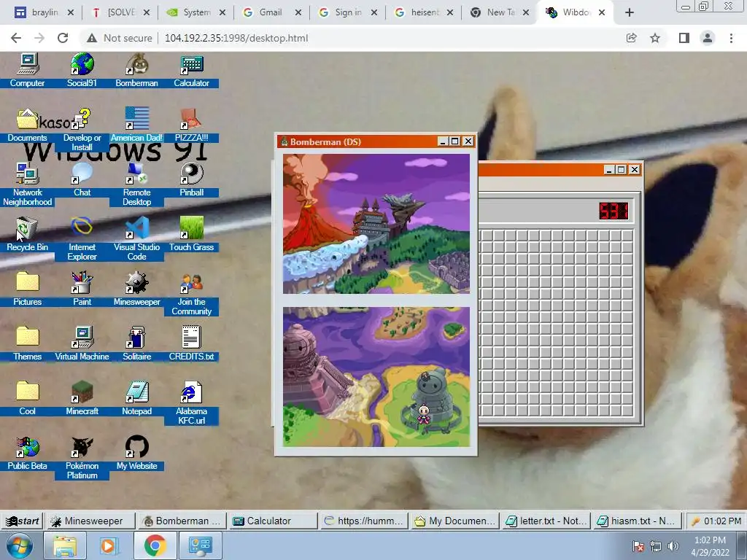Open the CREDITS.txt file

[192, 344]
